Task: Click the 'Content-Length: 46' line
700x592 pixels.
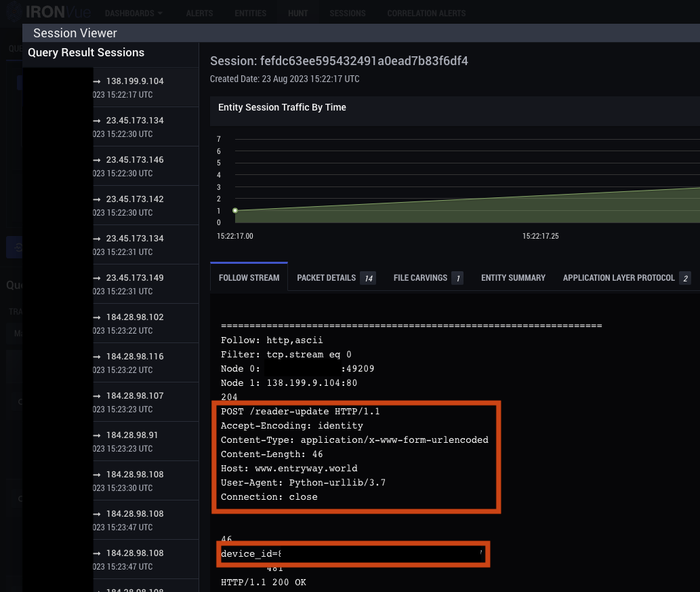Action: coord(272,454)
